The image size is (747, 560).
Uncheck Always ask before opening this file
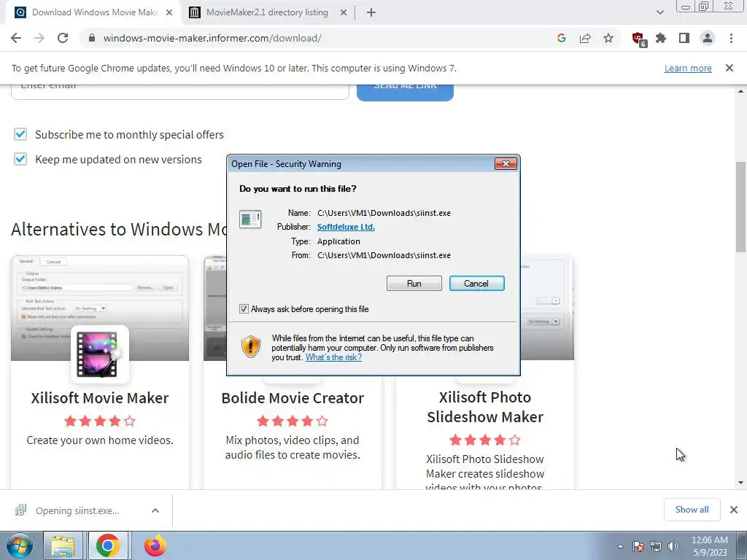[244, 309]
